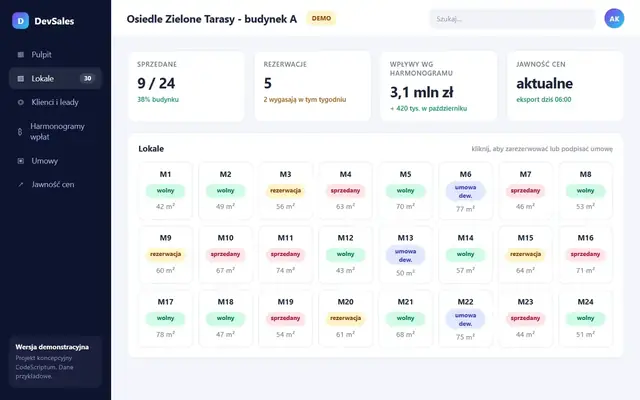
Task: Open the Wpływy wg harmonogramu card
Action: pos(439,86)
